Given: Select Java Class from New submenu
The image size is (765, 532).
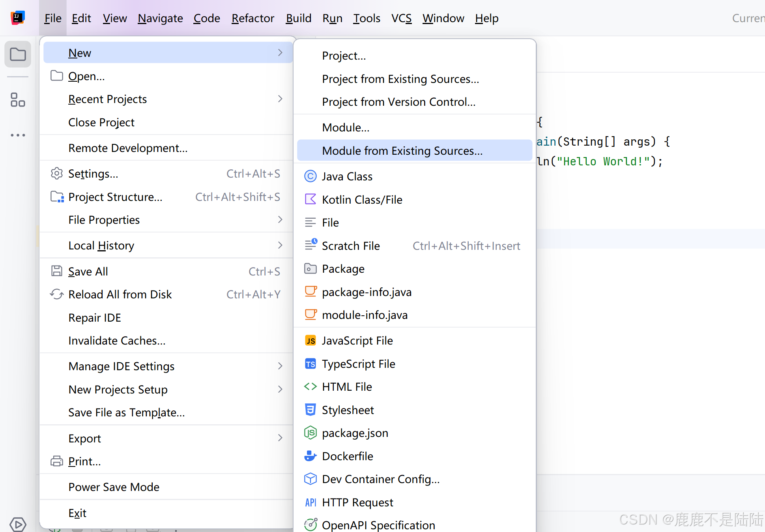Looking at the screenshot, I should pyautogui.click(x=347, y=176).
